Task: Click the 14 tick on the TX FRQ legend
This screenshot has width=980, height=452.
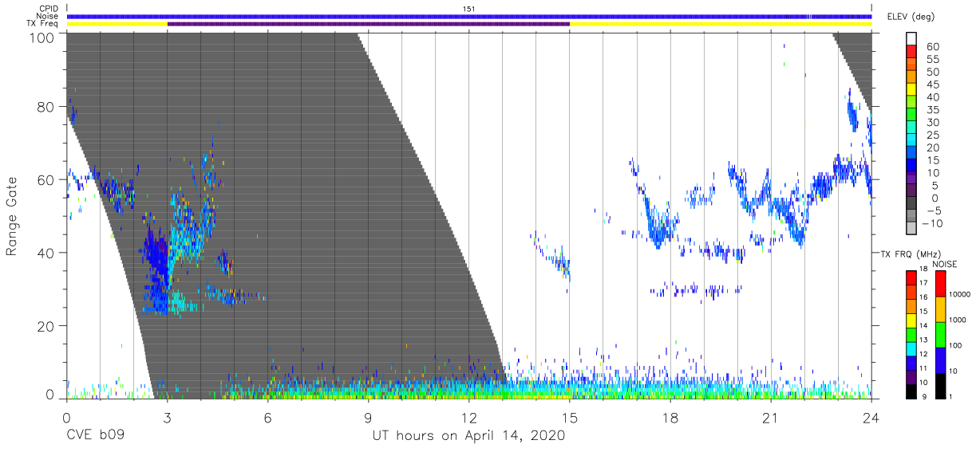Action: tap(923, 326)
